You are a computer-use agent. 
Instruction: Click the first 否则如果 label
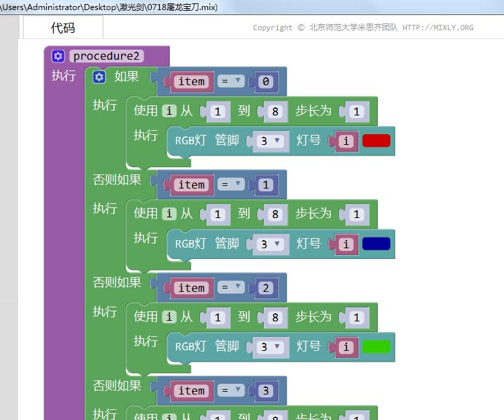click(117, 180)
